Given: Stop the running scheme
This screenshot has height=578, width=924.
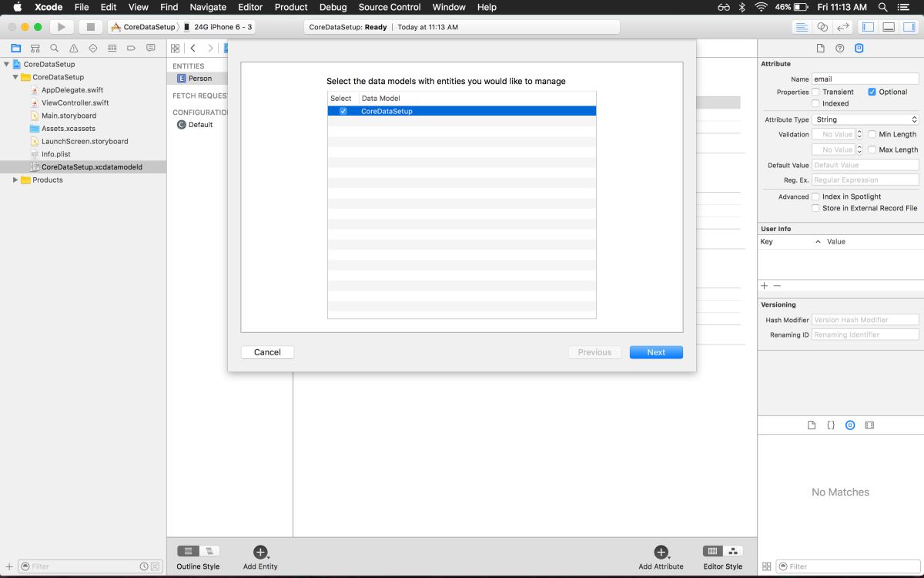Looking at the screenshot, I should click(91, 27).
